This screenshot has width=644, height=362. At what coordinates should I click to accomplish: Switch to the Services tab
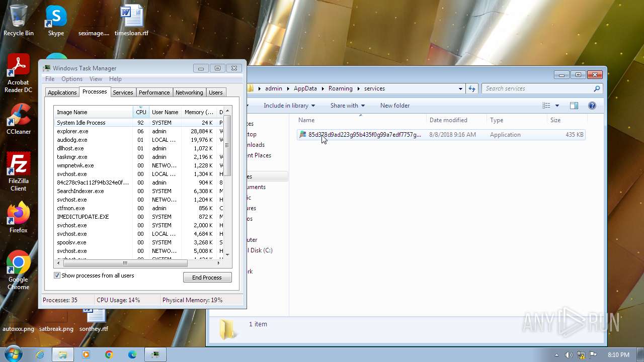(123, 93)
